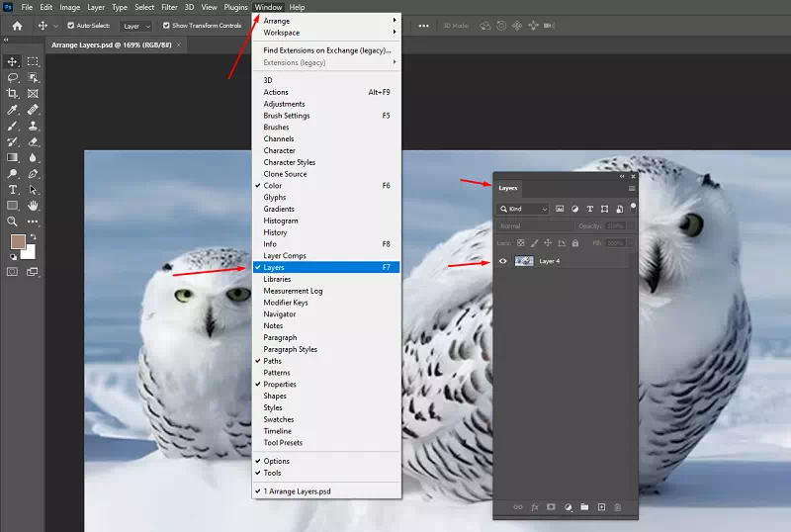Expand the Workspace submenu
This screenshot has width=791, height=532.
click(327, 33)
